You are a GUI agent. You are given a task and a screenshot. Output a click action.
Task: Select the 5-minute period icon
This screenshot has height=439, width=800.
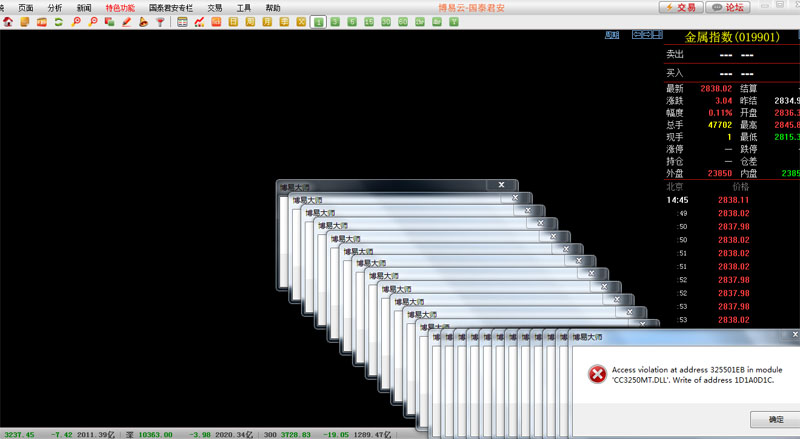click(352, 22)
